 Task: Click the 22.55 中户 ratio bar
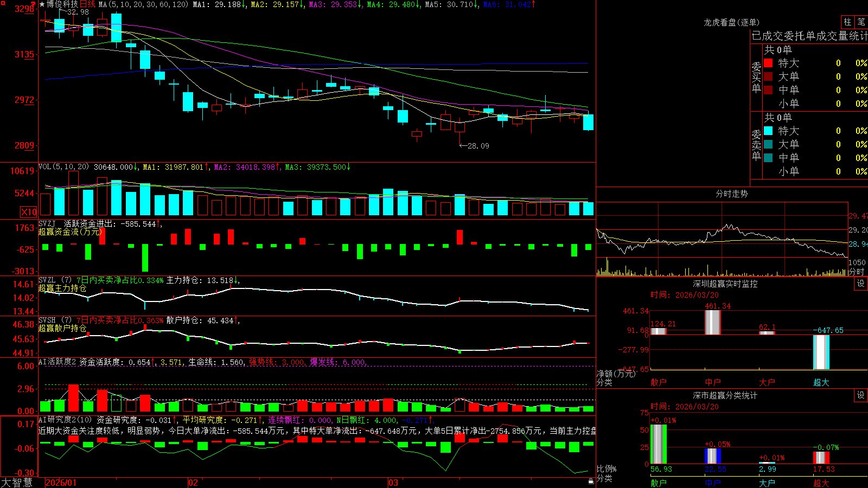pos(713,456)
